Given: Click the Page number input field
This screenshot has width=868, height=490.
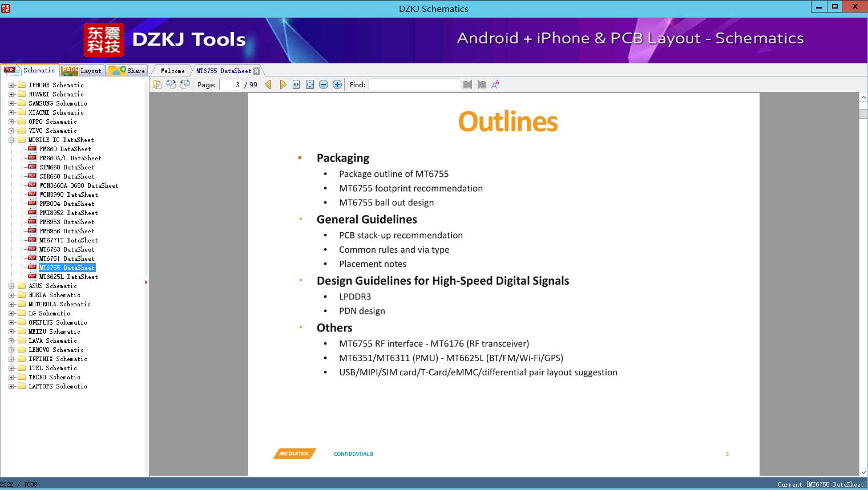Looking at the screenshot, I should [x=231, y=84].
